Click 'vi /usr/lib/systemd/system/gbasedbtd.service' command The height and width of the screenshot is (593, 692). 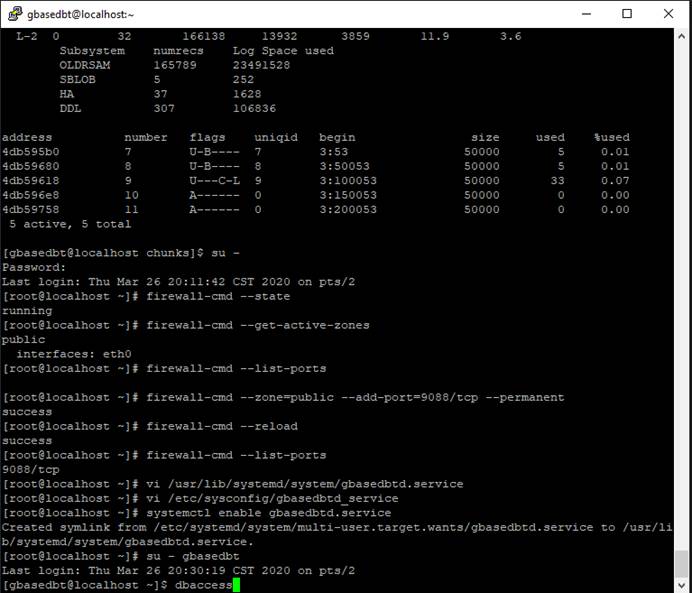pos(305,484)
